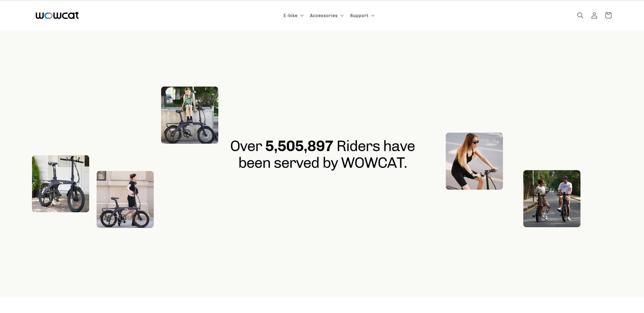Screen dimensions: 644x313
Task: View photo of two riders on road
Action: click(552, 199)
